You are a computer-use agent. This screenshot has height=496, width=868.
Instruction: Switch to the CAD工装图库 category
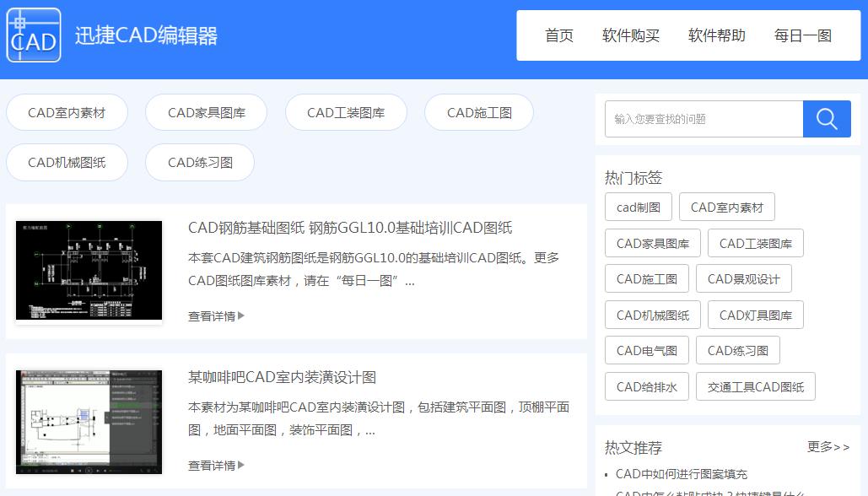coord(345,112)
